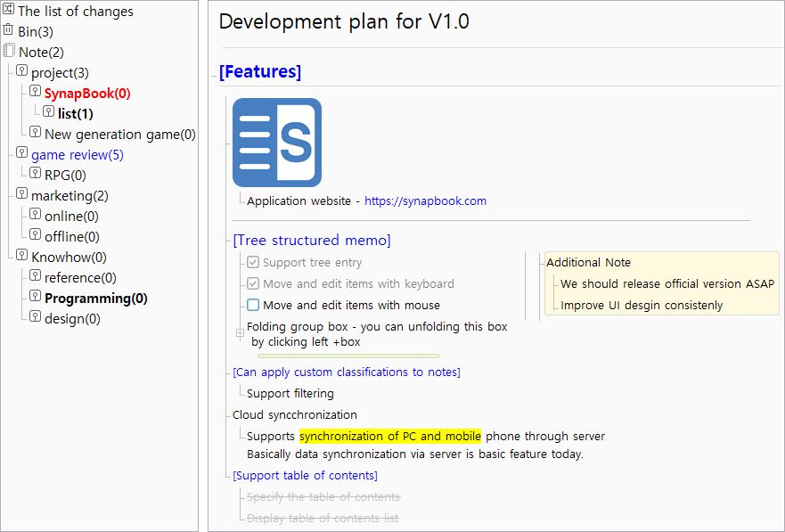Open the https://synapbook.com link
This screenshot has height=532, width=785.
(x=425, y=201)
